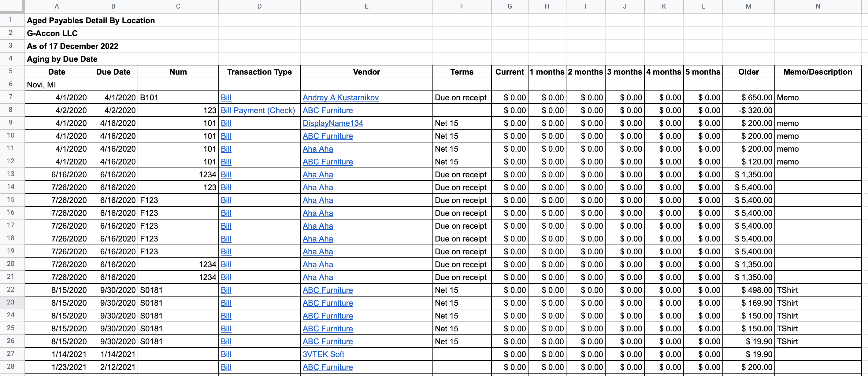
Task: Select the 'F123' Num cell in row 15
Action: 178,200
